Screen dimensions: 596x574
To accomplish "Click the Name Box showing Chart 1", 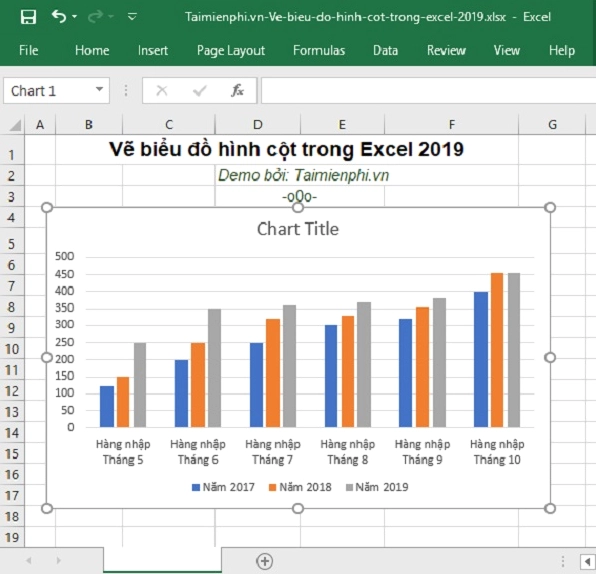I will click(48, 90).
